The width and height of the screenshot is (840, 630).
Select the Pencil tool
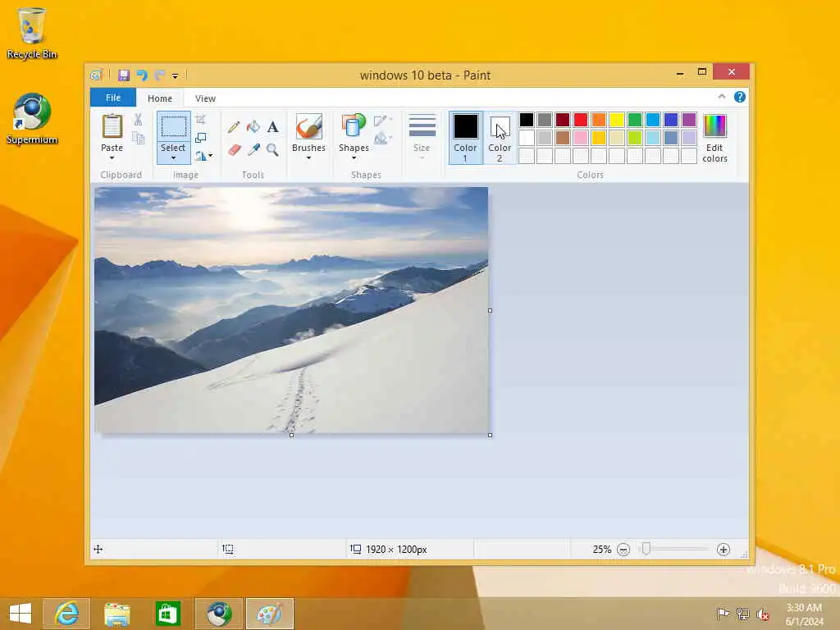(x=234, y=127)
